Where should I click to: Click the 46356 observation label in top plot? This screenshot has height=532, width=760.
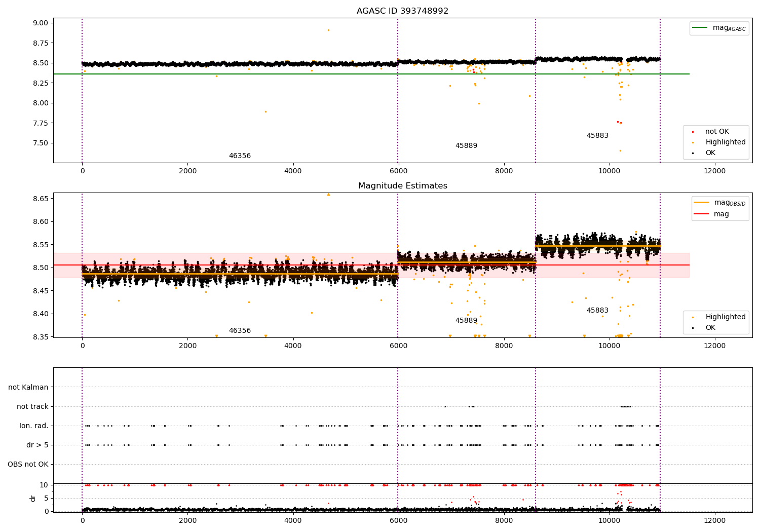(x=240, y=156)
